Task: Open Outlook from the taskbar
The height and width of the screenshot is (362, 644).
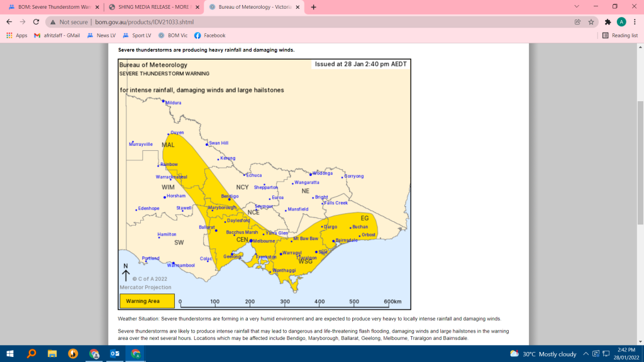Action: click(114, 354)
